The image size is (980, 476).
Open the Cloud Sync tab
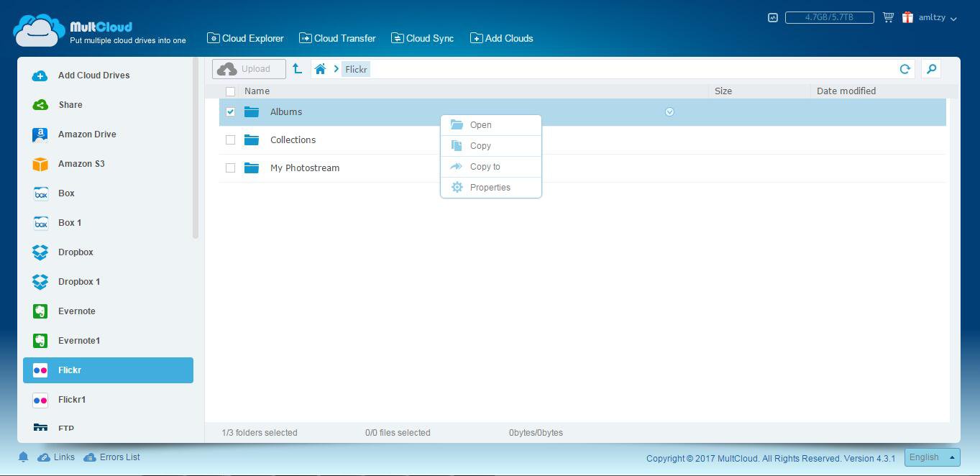[x=422, y=38]
